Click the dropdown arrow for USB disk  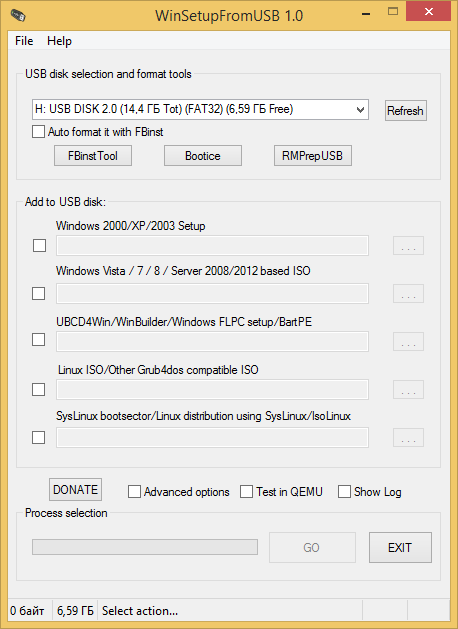(x=360, y=110)
